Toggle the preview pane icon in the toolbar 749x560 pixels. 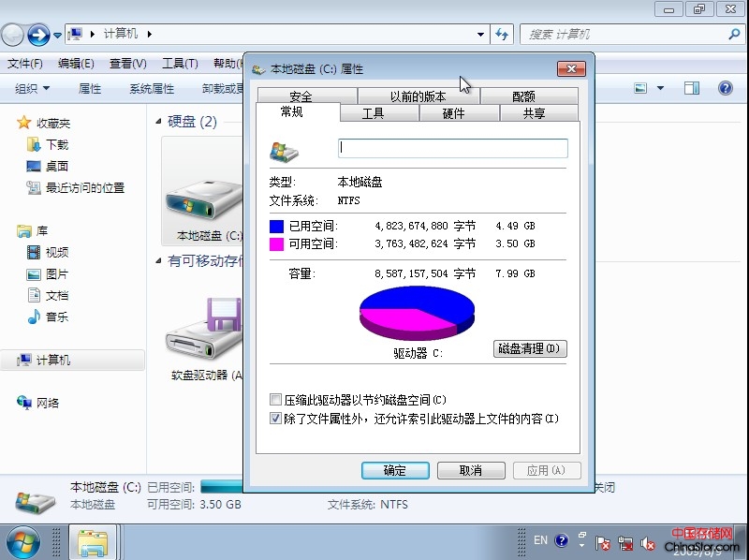click(692, 88)
